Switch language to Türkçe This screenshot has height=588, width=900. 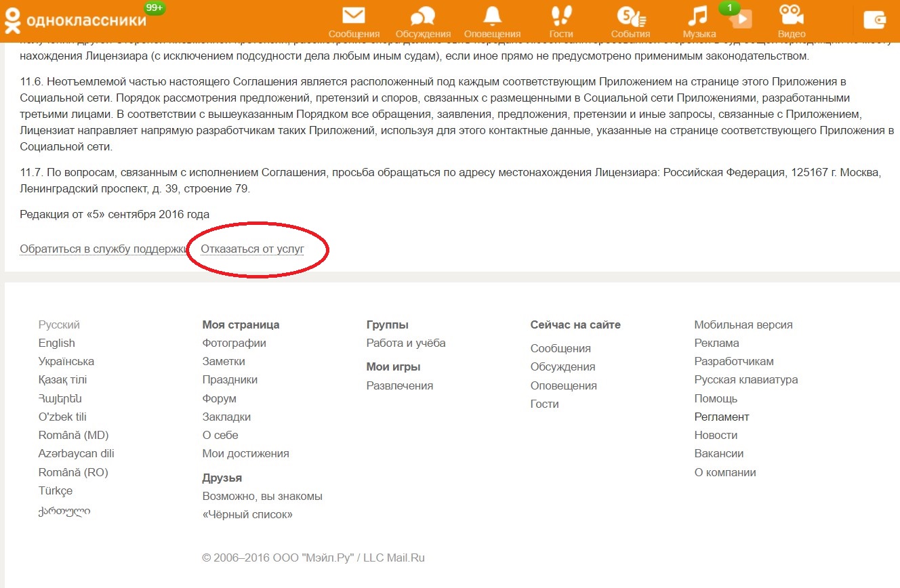point(56,490)
